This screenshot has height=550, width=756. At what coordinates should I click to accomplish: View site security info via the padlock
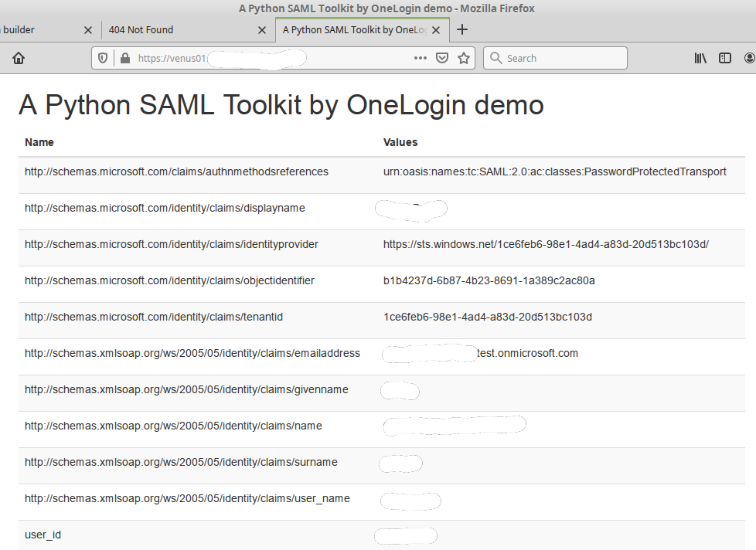(x=124, y=57)
